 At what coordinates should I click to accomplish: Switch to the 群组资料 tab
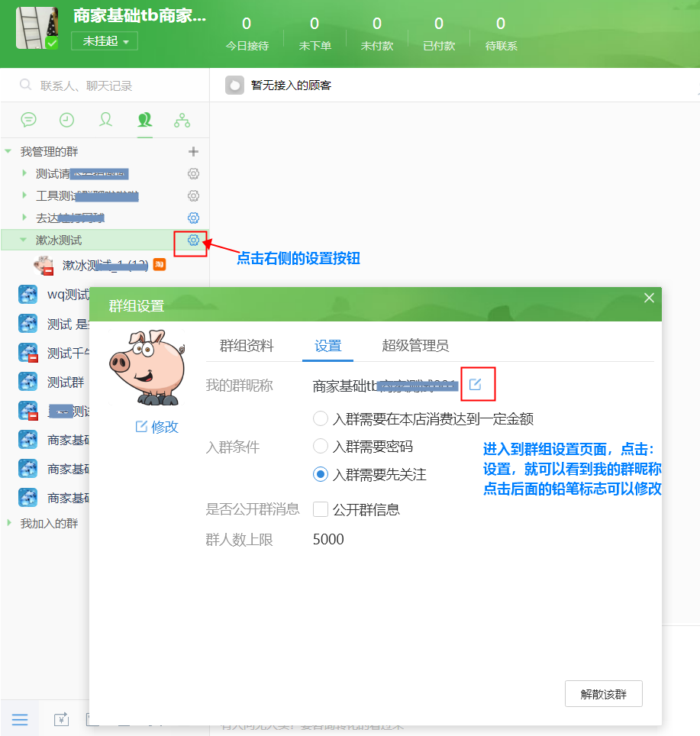pos(247,346)
